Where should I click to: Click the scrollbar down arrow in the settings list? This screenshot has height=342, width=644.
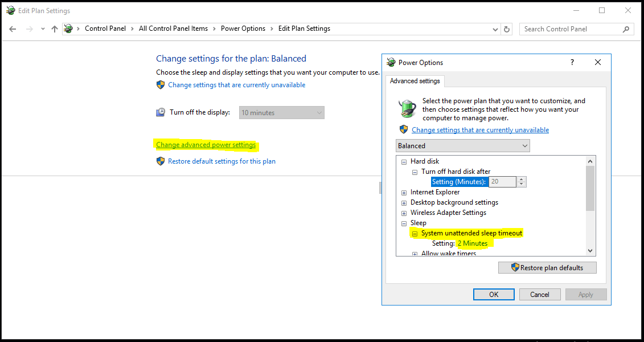(x=590, y=250)
